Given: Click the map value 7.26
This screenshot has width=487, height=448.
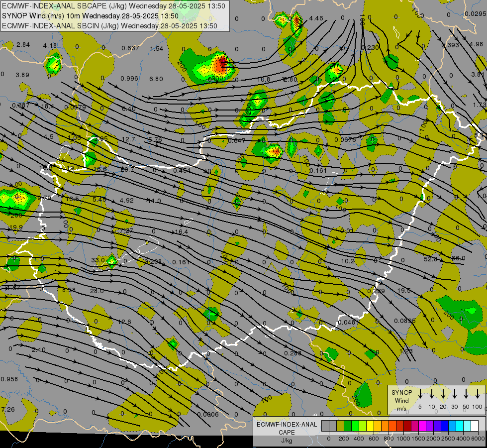Looking at the screenshot, I should pyautogui.click(x=8, y=410).
